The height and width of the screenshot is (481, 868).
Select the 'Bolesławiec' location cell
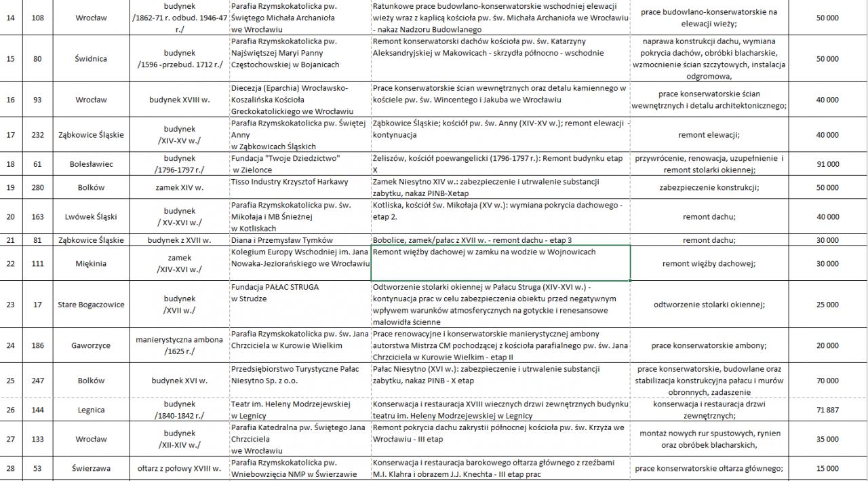coord(91,164)
